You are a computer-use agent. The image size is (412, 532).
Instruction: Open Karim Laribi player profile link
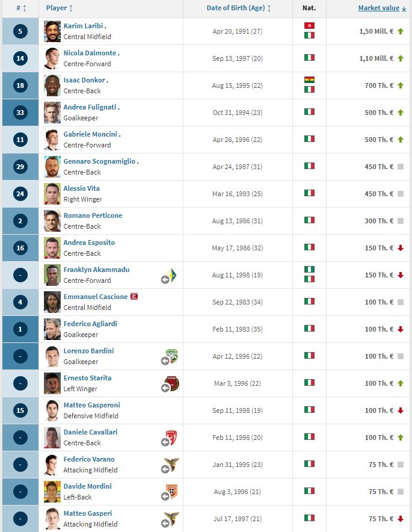click(83, 26)
